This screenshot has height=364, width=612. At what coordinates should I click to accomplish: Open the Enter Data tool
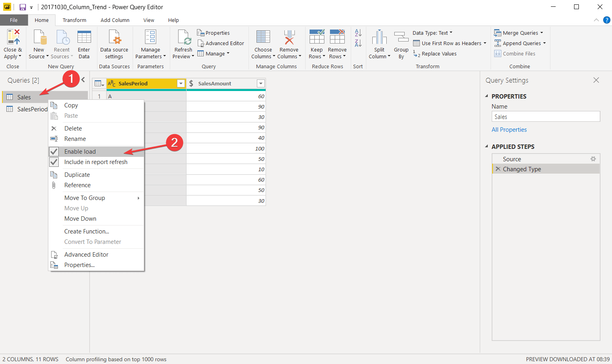(84, 37)
